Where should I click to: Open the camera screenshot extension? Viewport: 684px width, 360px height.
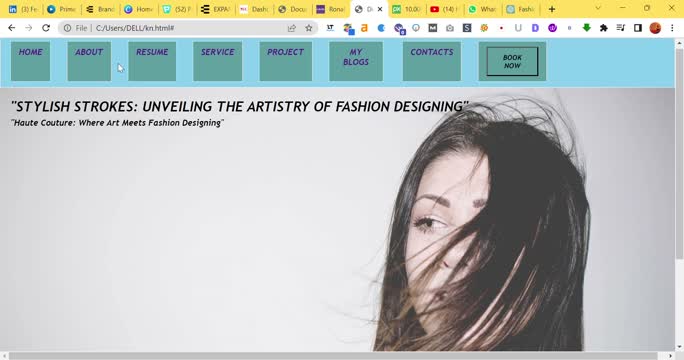pos(450,28)
